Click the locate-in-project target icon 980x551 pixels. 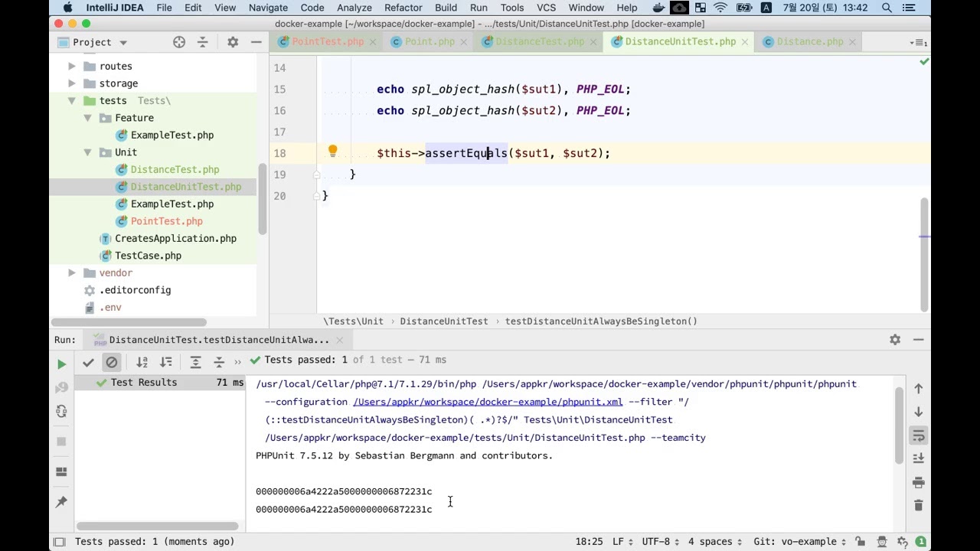pyautogui.click(x=179, y=42)
